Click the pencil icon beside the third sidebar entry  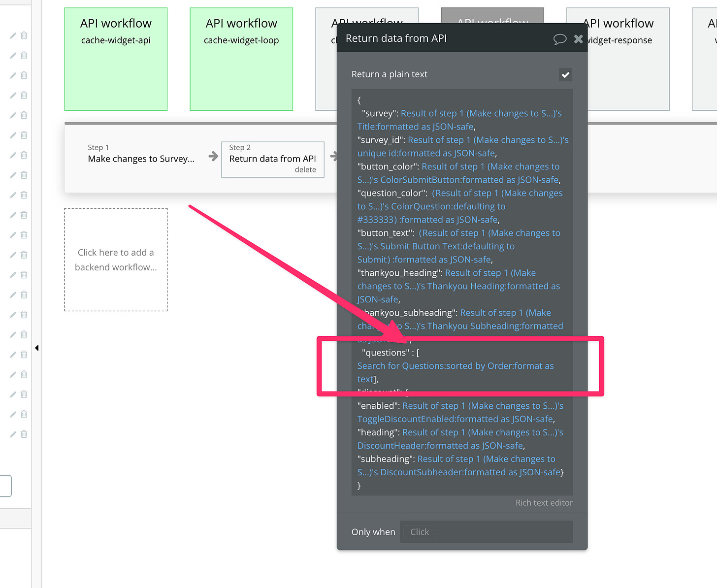point(13,75)
